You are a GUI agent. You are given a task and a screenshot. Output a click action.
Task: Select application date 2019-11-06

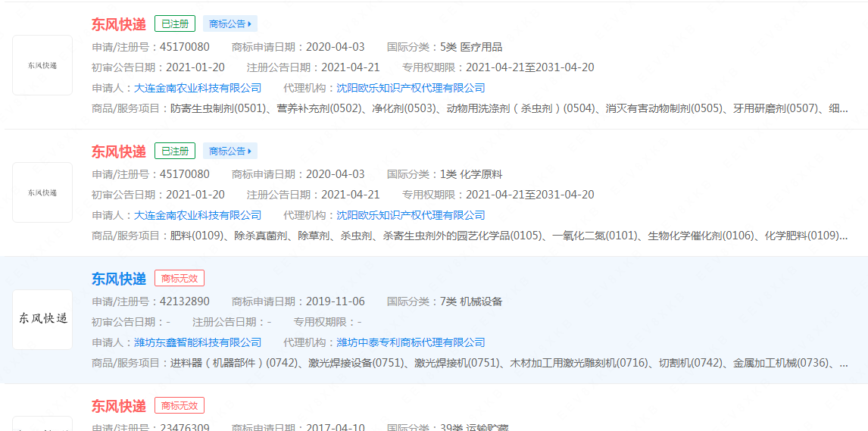coord(336,301)
